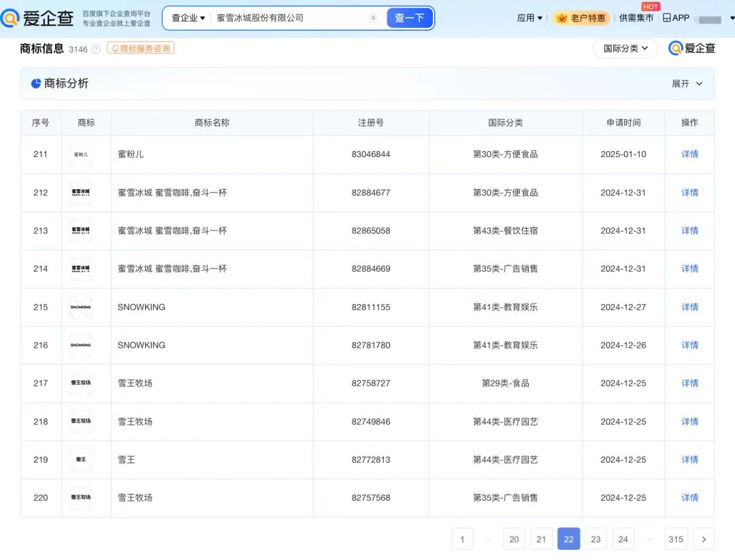This screenshot has width=735, height=560.
Task: Click the 商标信息 section heading
Action: [42, 48]
